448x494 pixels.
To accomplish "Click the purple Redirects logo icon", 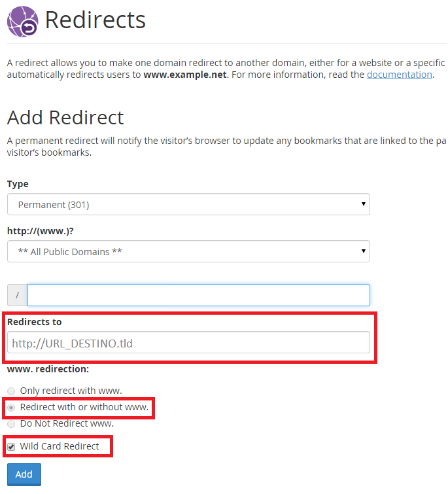I will [x=23, y=21].
